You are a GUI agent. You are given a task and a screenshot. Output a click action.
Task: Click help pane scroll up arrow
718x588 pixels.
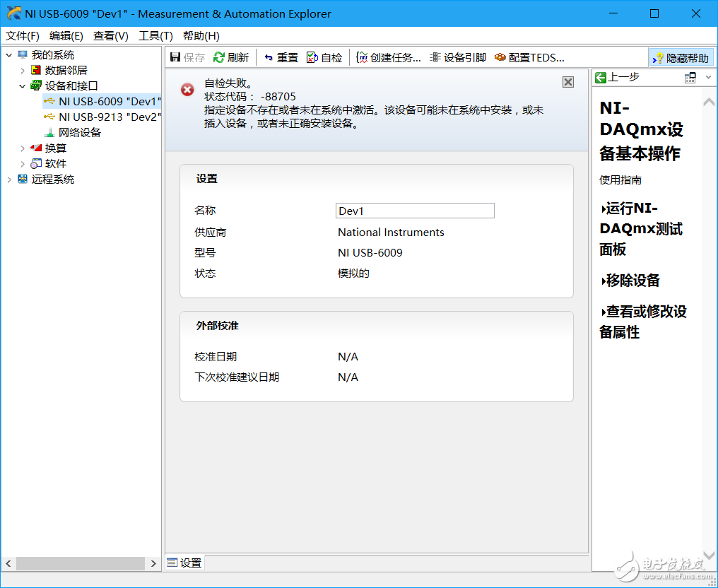click(x=709, y=102)
